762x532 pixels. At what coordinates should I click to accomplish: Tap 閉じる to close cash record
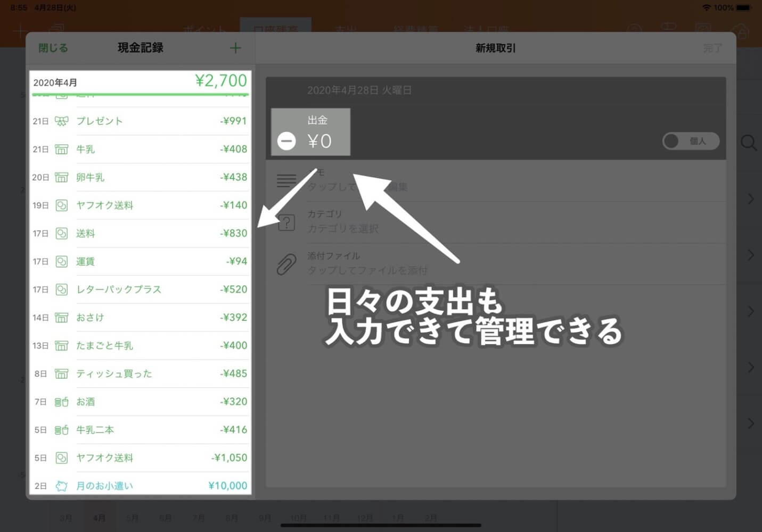(x=53, y=48)
